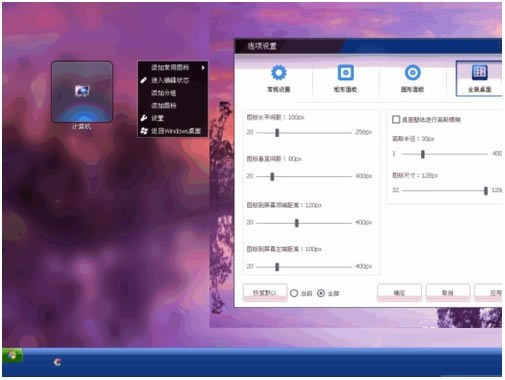Click the wrench icon beside 设置

(144, 118)
